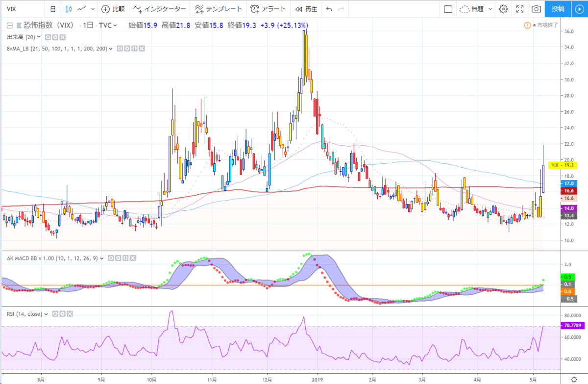
Task: Select the 日 daily timeframe
Action: pyautogui.click(x=52, y=9)
